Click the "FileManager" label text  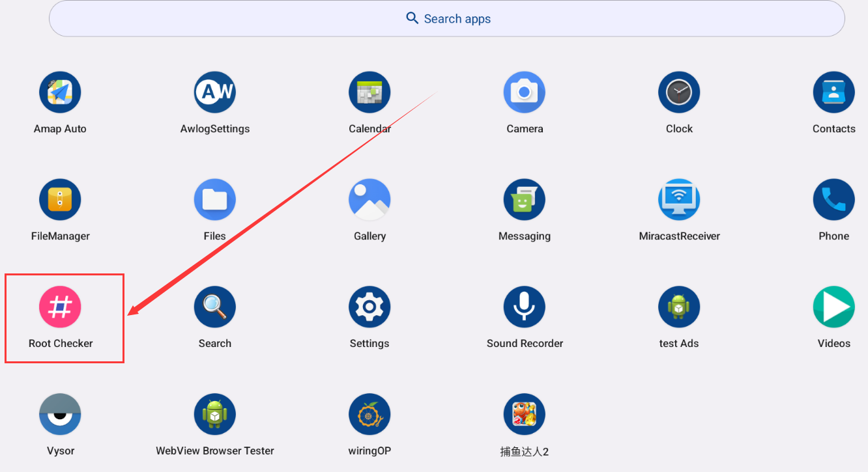pos(61,236)
